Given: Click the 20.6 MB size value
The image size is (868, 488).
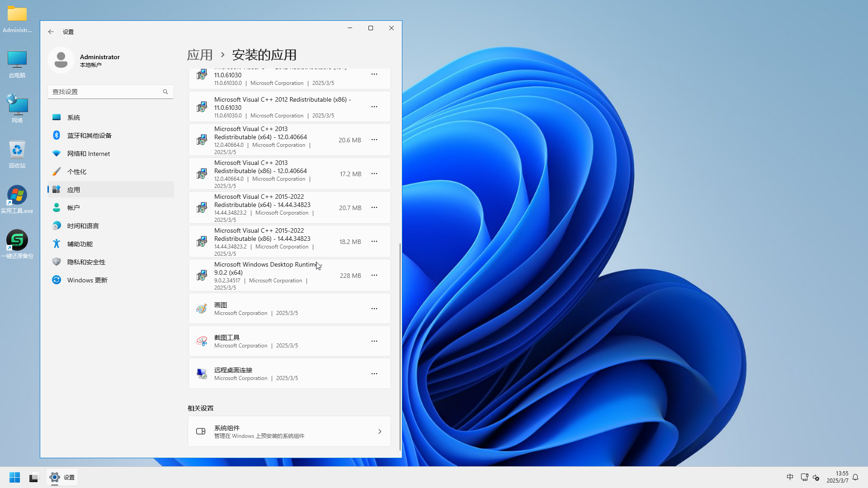Looking at the screenshot, I should pos(350,140).
